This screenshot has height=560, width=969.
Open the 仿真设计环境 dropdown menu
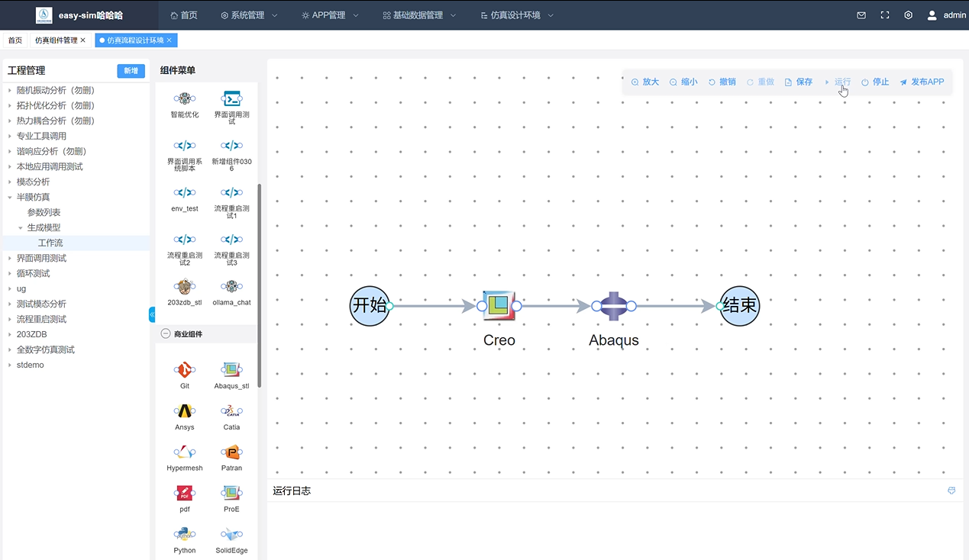coord(517,15)
